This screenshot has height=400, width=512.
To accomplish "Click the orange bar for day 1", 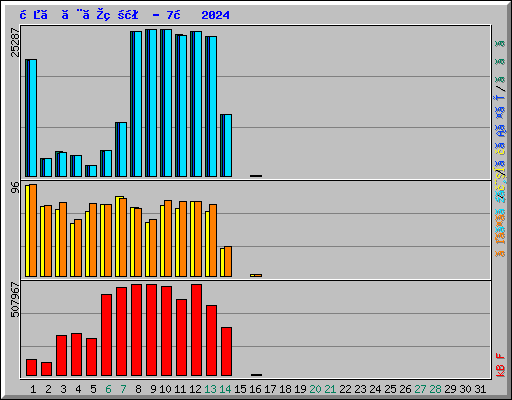I will 33,230.
